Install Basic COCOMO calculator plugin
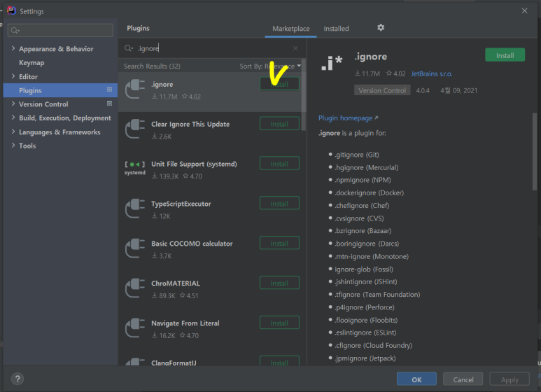Viewport: 541px width, 392px height. pyautogui.click(x=279, y=244)
